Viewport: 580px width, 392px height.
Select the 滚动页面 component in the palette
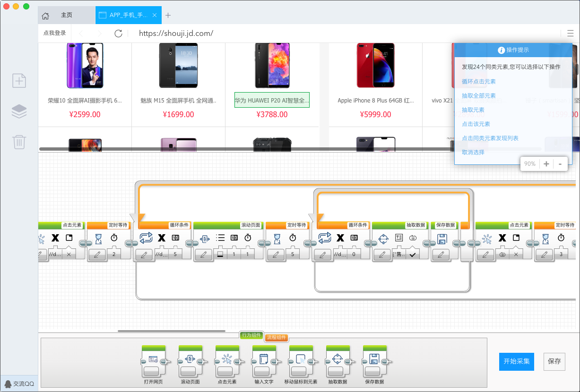pos(190,365)
